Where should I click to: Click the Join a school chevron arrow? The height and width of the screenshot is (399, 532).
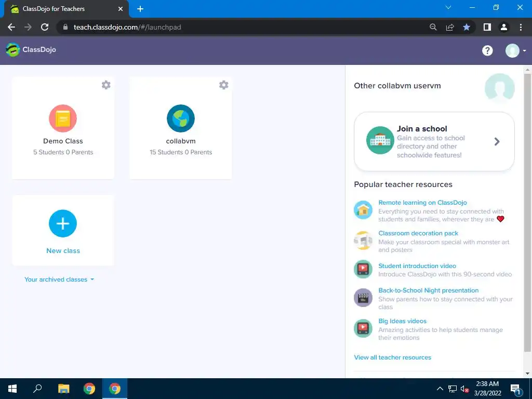pyautogui.click(x=497, y=141)
